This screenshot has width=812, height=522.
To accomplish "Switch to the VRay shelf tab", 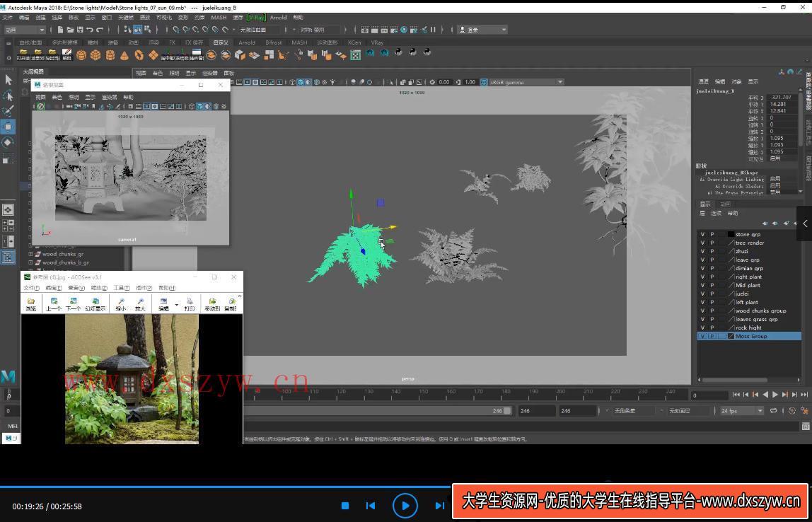I will pos(377,42).
